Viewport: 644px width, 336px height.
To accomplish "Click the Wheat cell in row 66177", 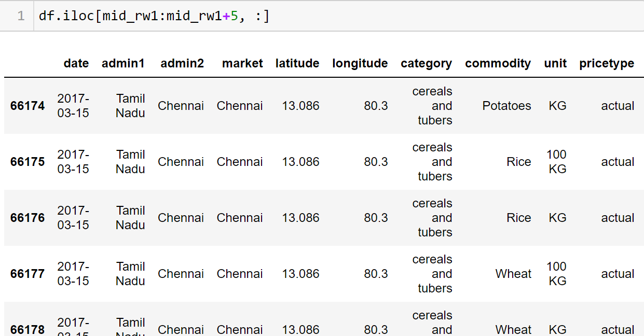I will (513, 274).
